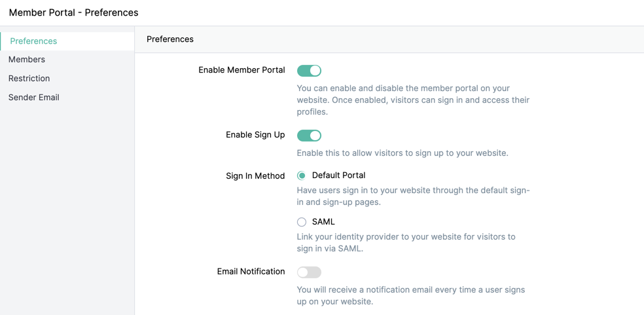644x315 pixels.
Task: Click the Sign In Method field label
Action: 255,176
